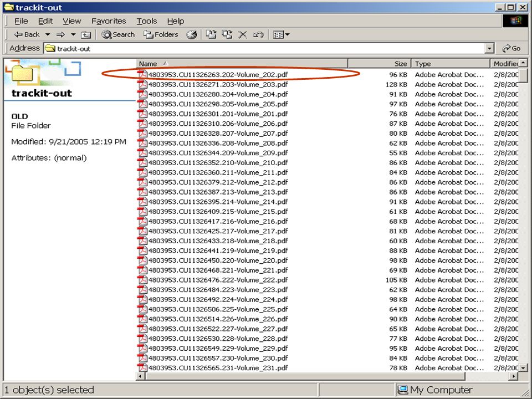The image size is (532, 399).
Task: Open the Edit menu
Action: coord(45,21)
